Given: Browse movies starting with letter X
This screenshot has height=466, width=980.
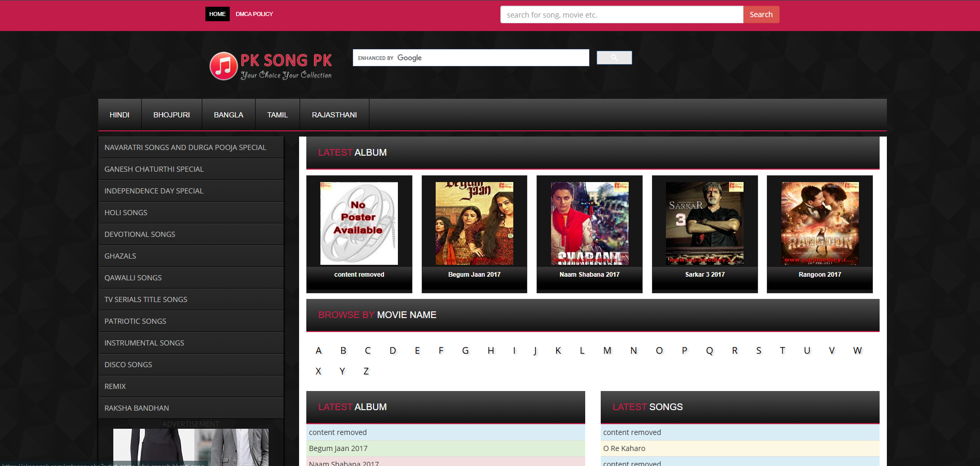Looking at the screenshot, I should [x=318, y=371].
